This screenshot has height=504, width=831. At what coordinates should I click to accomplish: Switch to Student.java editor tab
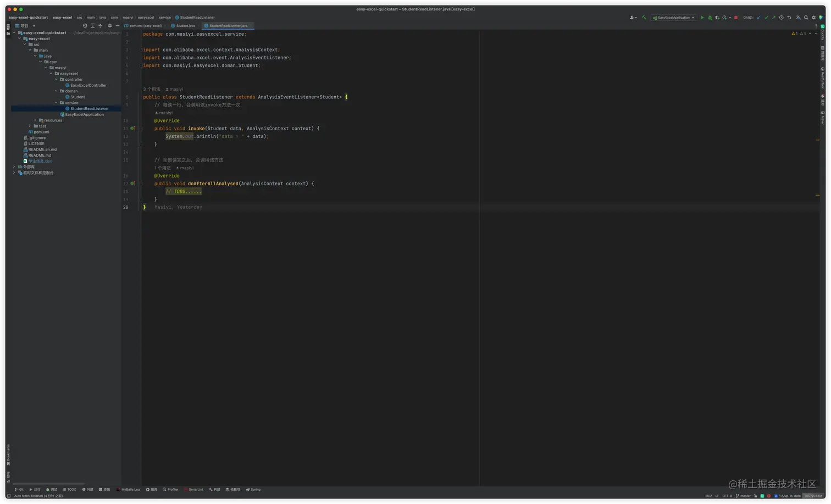(x=184, y=26)
